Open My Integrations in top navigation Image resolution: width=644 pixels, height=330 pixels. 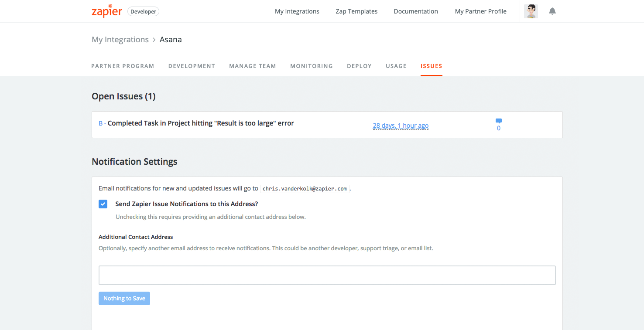pos(297,11)
